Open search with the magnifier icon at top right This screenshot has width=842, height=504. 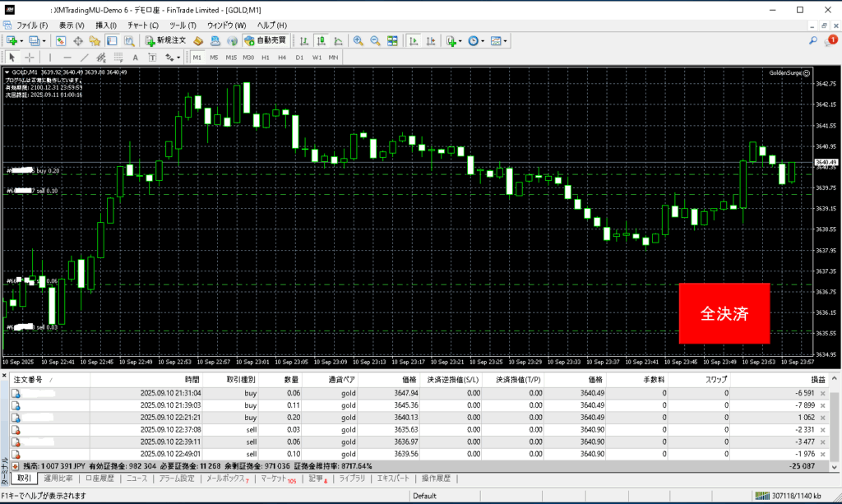click(812, 40)
